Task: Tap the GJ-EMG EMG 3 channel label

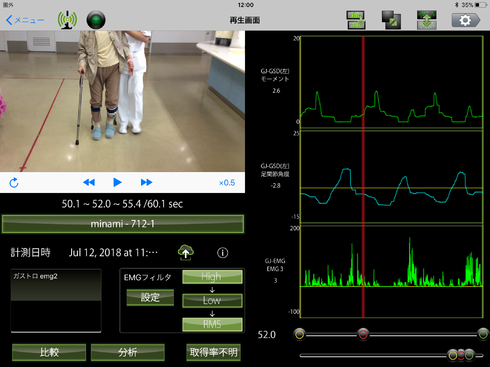Action: tap(275, 265)
